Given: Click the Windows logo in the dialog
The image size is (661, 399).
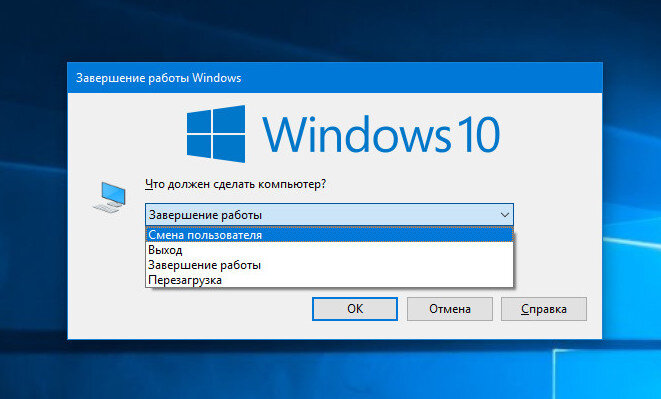Looking at the screenshot, I should pos(216,134).
